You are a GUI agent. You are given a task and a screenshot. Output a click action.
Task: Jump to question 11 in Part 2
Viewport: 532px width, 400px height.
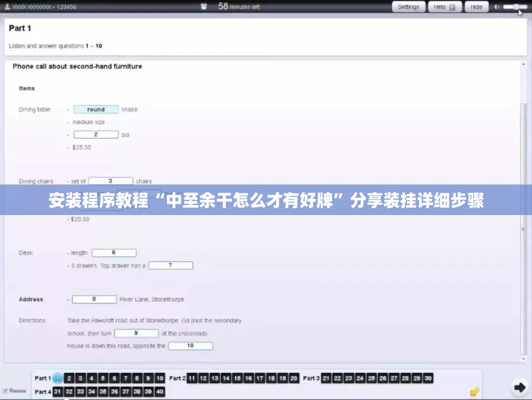[x=192, y=378]
